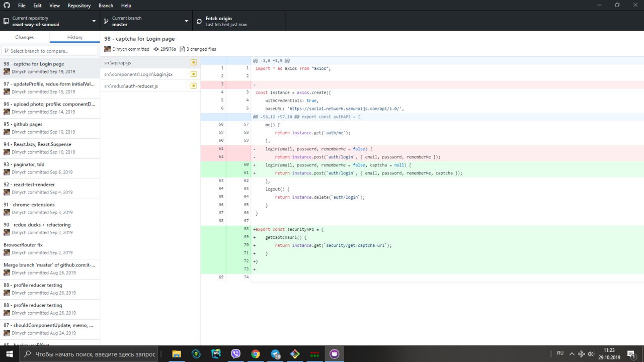Click the 'Select branch to compare' field
Screen dimensions: 644x362
click(x=50, y=51)
